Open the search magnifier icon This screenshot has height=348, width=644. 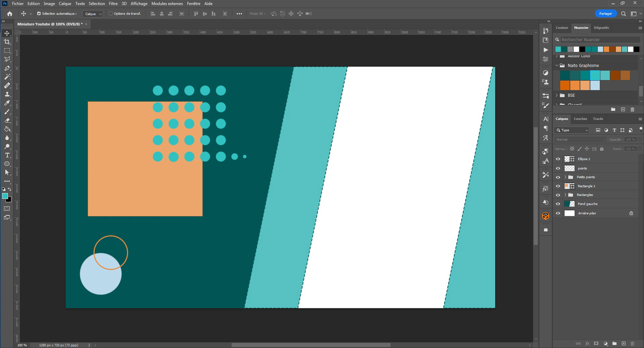pos(623,14)
